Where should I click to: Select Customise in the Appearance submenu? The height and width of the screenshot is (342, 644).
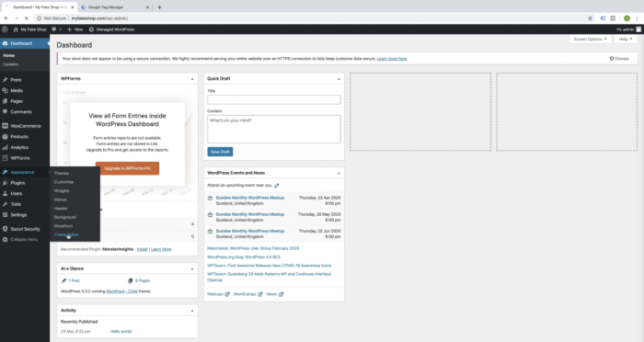63,182
